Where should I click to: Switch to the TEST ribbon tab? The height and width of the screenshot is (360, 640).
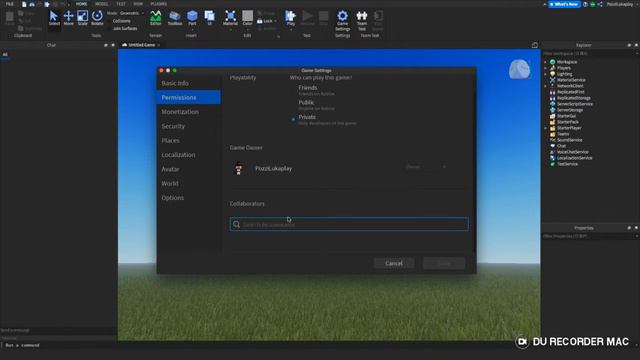pos(121,4)
